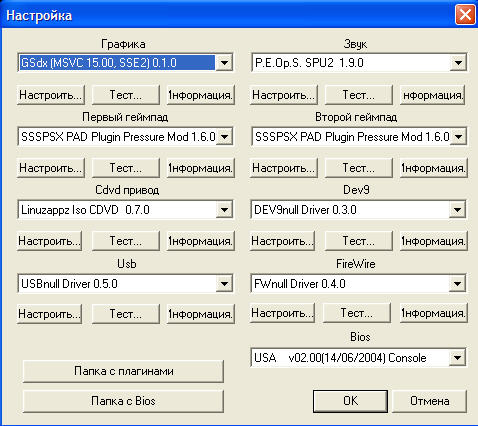Open the Графика plugin dropdown
Viewport: 478px width, 426px height.
[224, 62]
